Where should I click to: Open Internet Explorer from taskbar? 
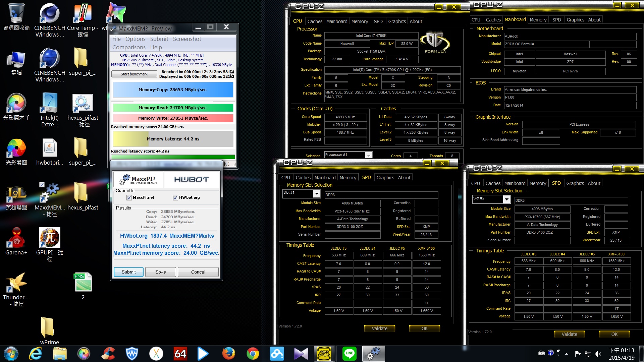tap(35, 354)
